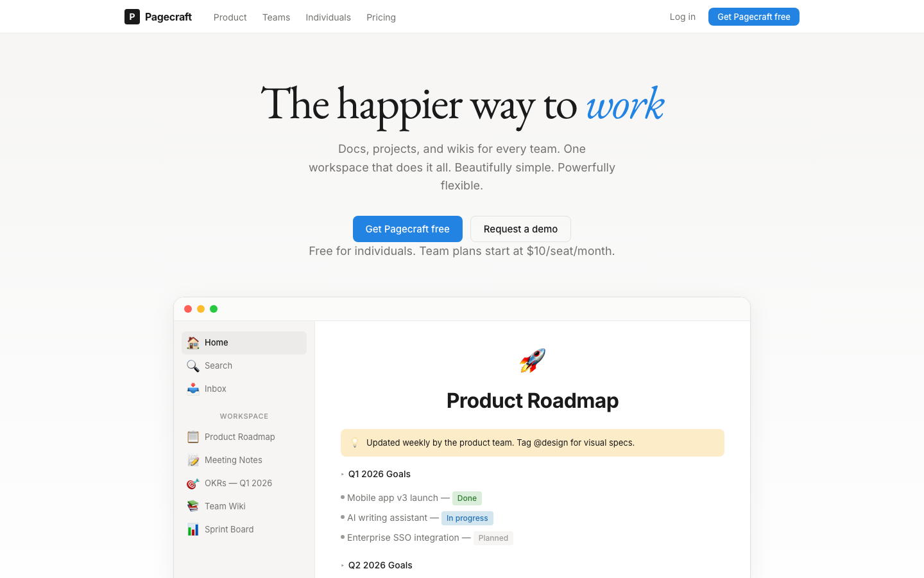Click the Sprint Board chart icon

193,530
